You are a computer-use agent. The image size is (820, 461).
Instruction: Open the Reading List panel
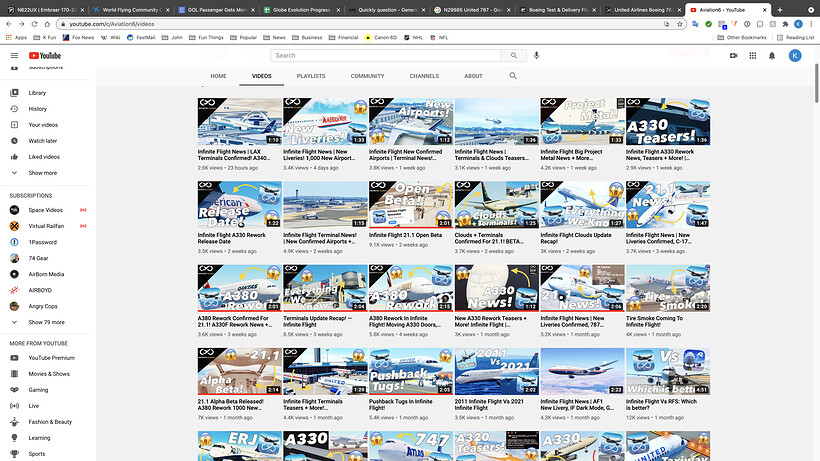tap(795, 38)
